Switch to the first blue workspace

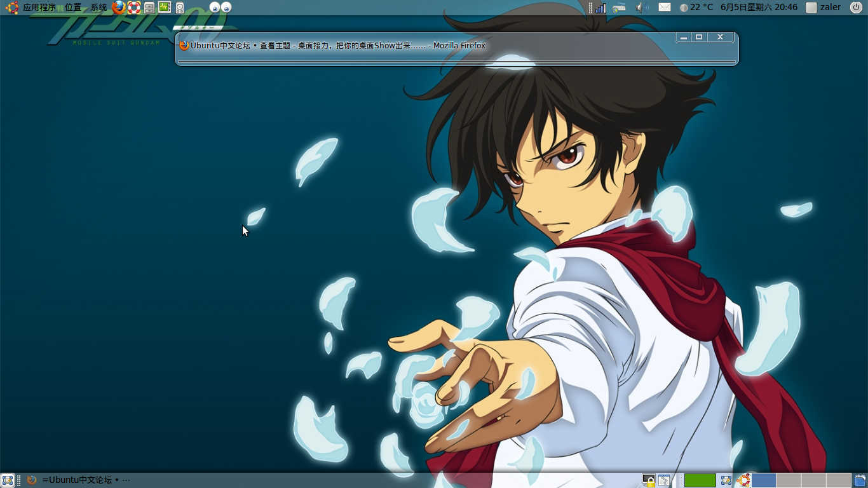(x=764, y=480)
